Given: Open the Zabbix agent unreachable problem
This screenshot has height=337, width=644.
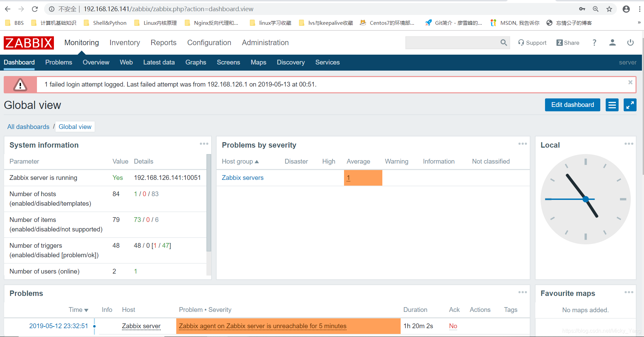Looking at the screenshot, I should pos(263,326).
